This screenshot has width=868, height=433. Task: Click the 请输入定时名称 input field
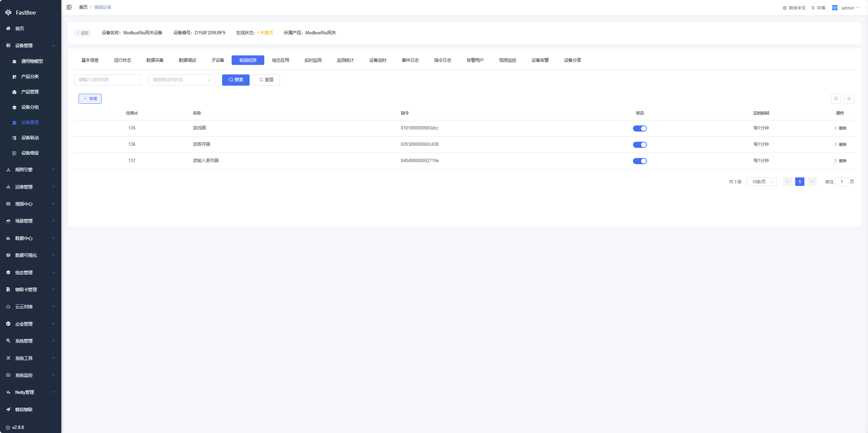(x=107, y=80)
